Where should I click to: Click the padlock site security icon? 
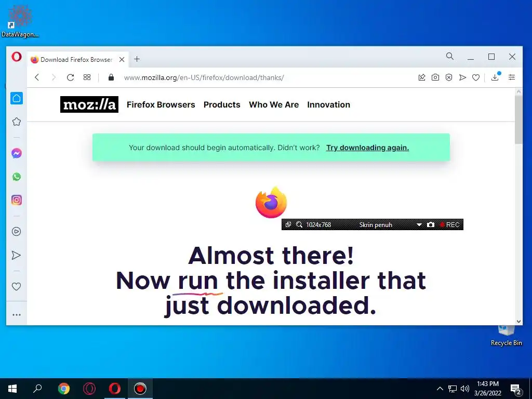[x=111, y=77]
